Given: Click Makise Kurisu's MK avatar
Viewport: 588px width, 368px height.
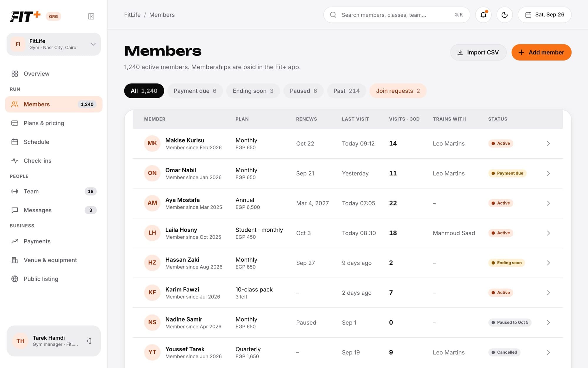Looking at the screenshot, I should point(152,143).
